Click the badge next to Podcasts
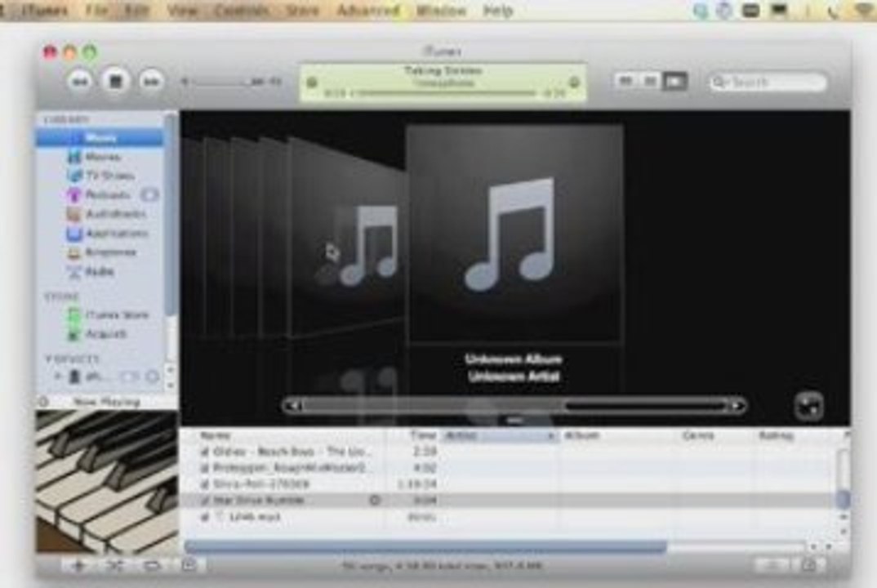Viewport: 877px width, 588px height. tap(149, 194)
